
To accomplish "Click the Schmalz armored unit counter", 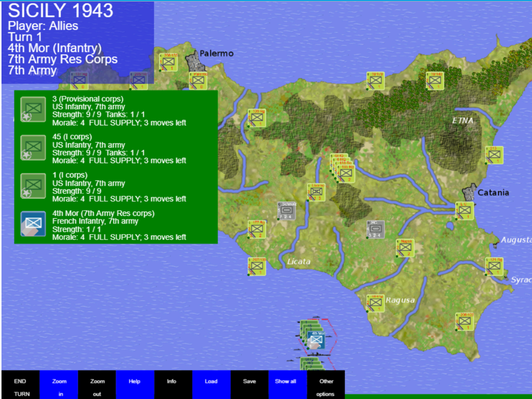I will coord(287,211).
